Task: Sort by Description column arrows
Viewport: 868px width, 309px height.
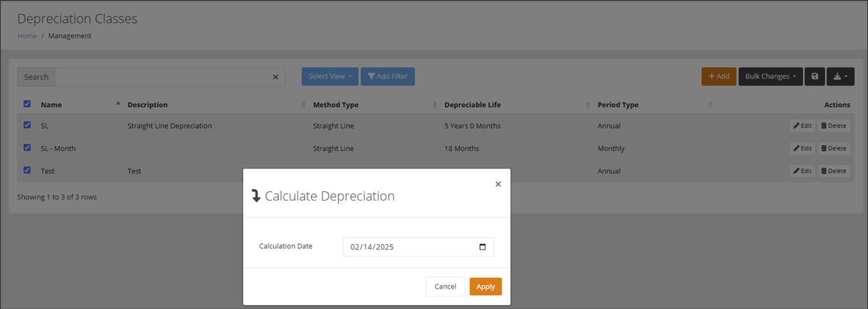Action: point(303,105)
